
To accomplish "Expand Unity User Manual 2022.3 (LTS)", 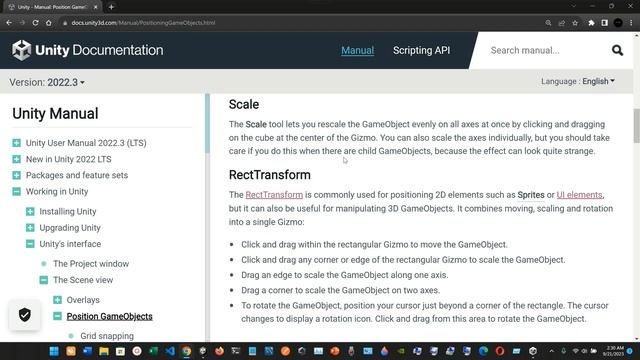I will (x=16, y=143).
